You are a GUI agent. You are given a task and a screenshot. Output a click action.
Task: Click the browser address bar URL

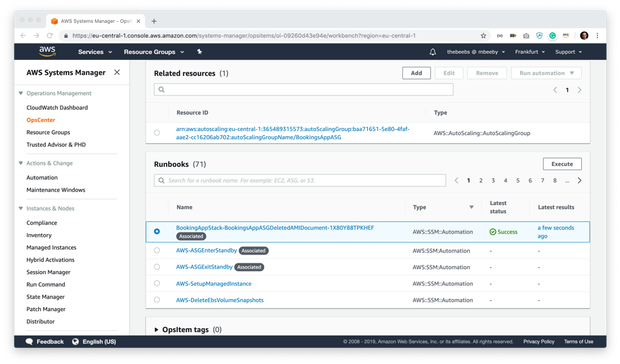[x=244, y=36]
